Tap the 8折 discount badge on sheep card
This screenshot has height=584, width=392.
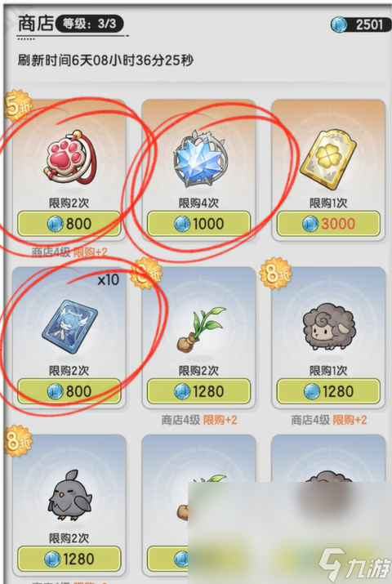point(275,274)
